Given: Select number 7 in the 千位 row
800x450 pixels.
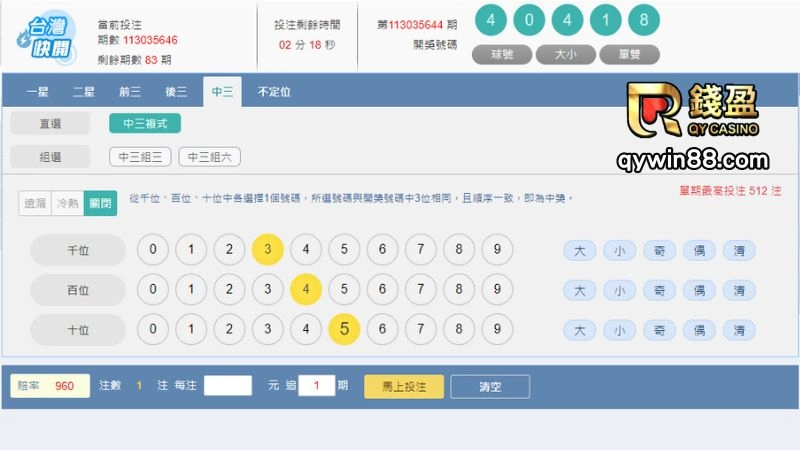Looking at the screenshot, I should coord(420,250).
